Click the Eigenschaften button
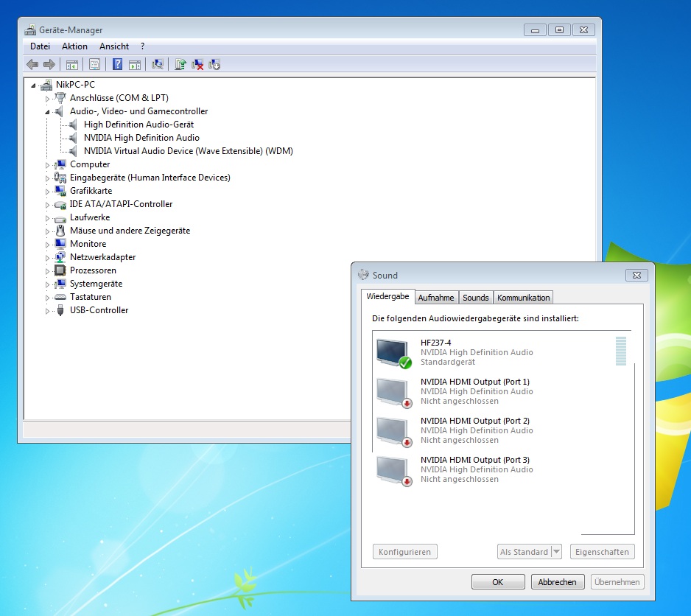This screenshot has height=616, width=691. (x=602, y=552)
